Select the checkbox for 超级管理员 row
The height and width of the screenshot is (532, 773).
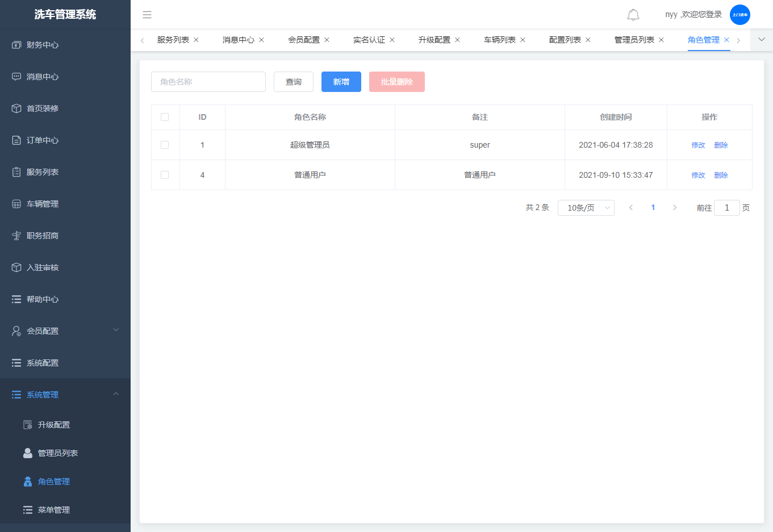[165, 145]
